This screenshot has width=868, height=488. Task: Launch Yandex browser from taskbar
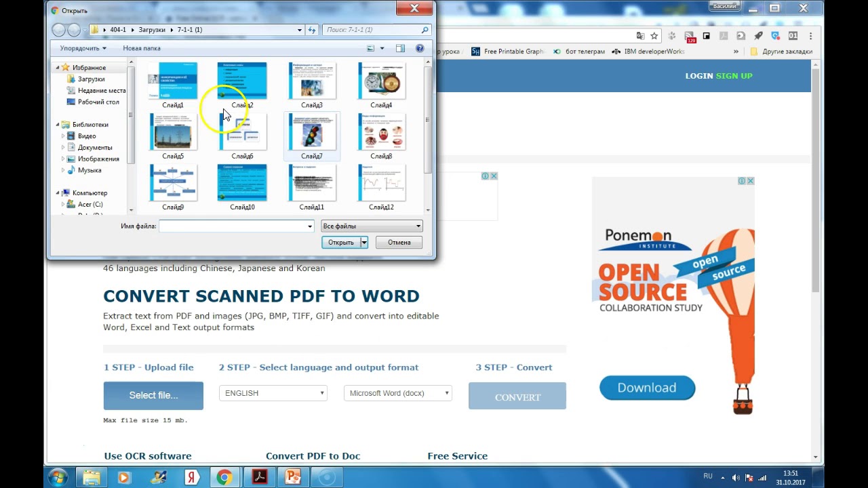191,478
